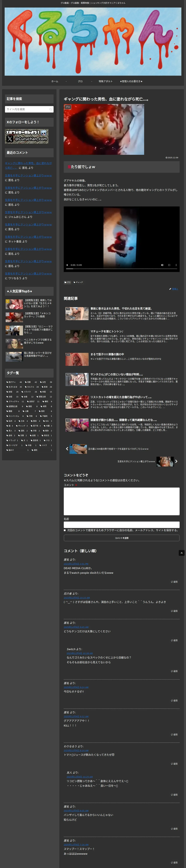186x868 pixels.
Task: Click the scroll-to-top arrow button
Action: point(182,553)
